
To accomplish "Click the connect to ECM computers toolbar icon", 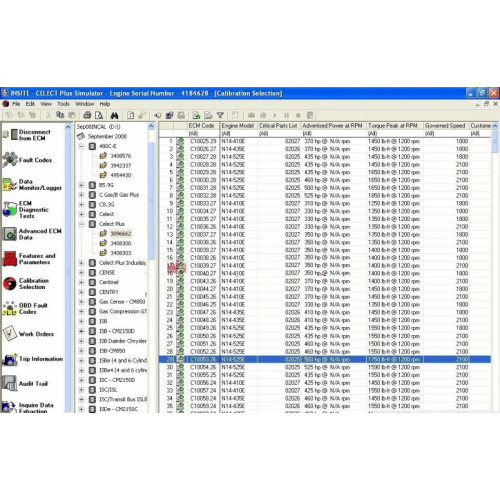I will coord(169,115).
